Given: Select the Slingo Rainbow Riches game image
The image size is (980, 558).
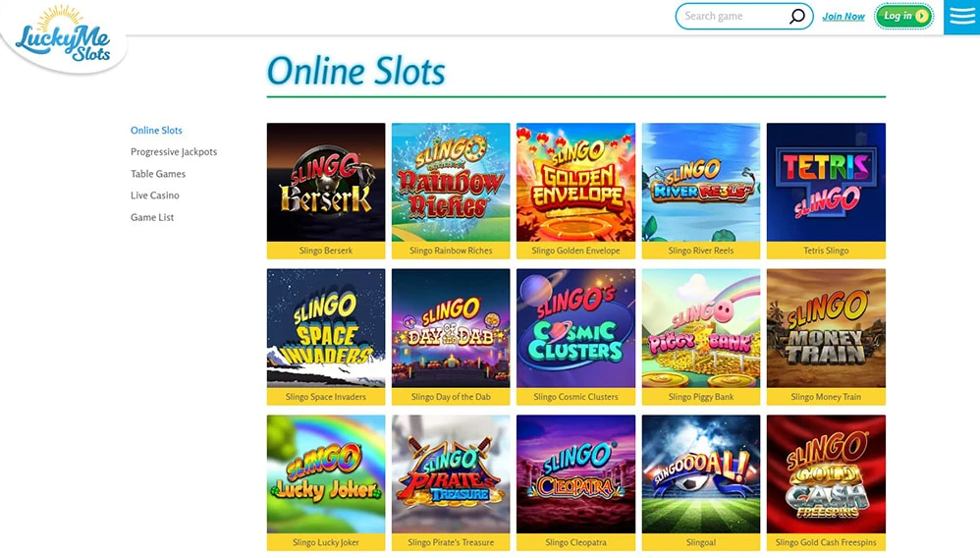Looking at the screenshot, I should 451,182.
